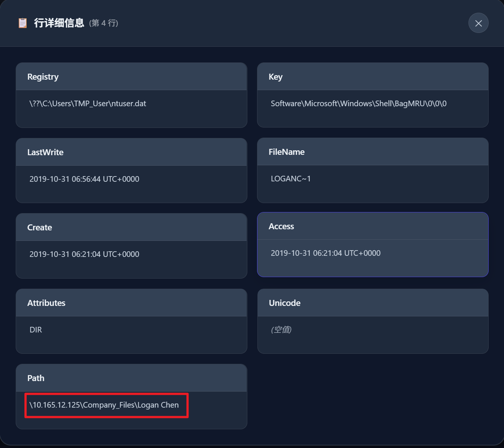Click the LastWrite timestamp 06:56:44 value
Screen dimensions: 504x448
click(x=84, y=179)
